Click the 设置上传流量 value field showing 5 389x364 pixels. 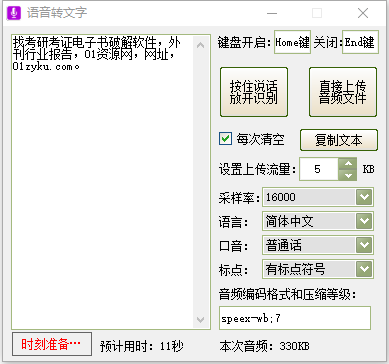click(x=319, y=169)
